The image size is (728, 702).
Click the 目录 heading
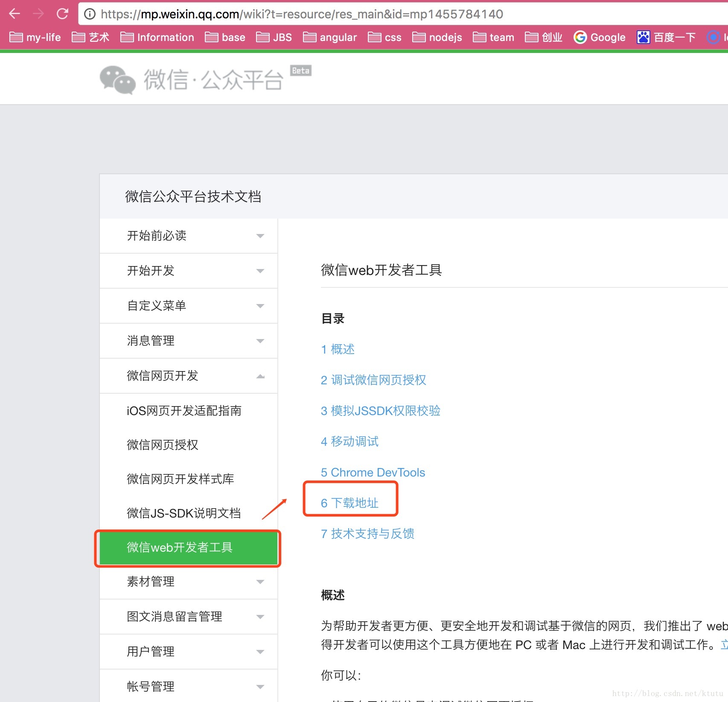click(333, 319)
